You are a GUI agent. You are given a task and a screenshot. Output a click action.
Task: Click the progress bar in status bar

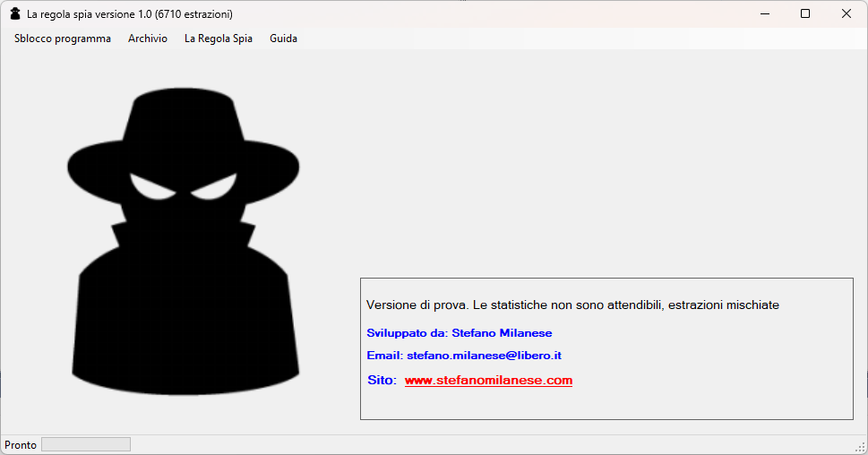pyautogui.click(x=86, y=444)
